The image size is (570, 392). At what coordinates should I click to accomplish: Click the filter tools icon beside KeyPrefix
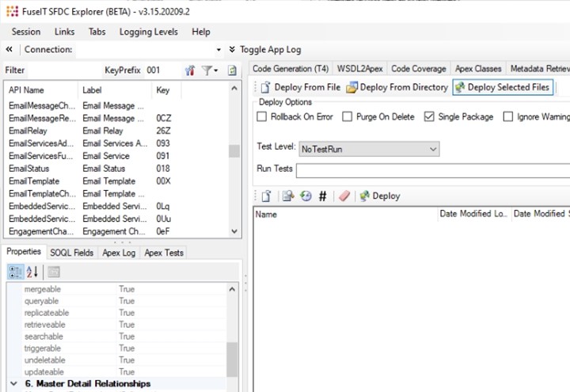click(x=190, y=70)
